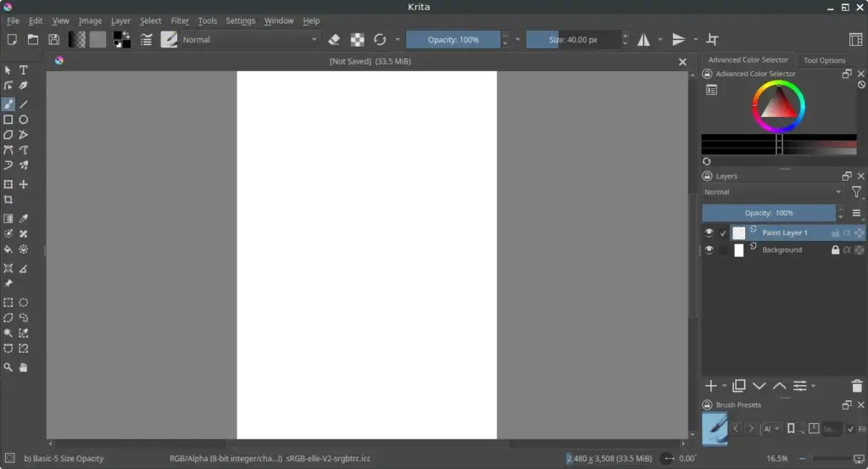Select the Line tool
Image resolution: width=868 pixels, height=469 pixels.
(x=23, y=104)
